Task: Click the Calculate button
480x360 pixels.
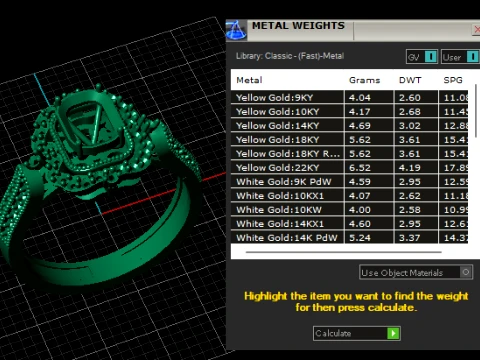Action: point(357,333)
